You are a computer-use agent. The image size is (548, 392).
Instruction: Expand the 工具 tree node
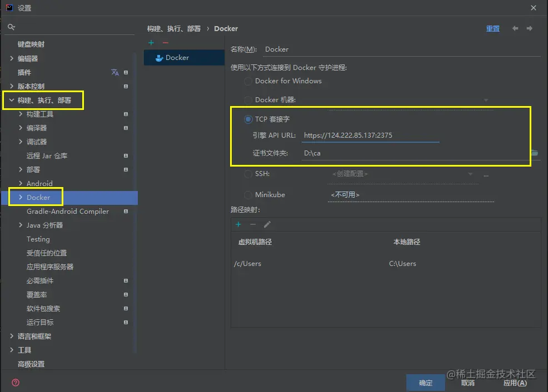click(12, 350)
